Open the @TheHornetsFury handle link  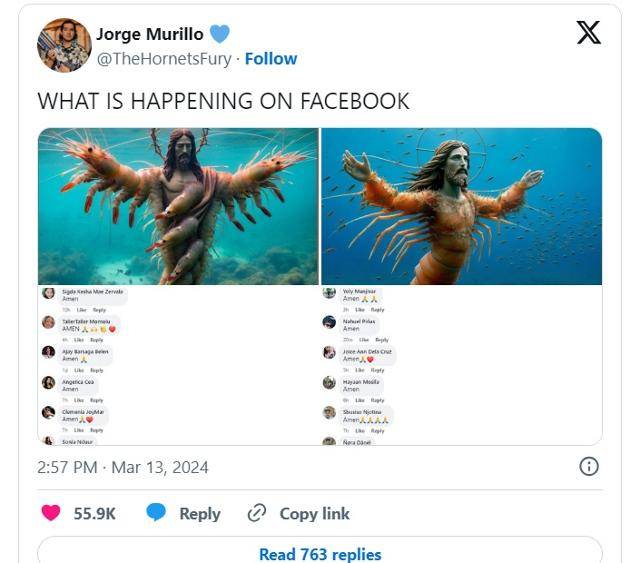164,59
